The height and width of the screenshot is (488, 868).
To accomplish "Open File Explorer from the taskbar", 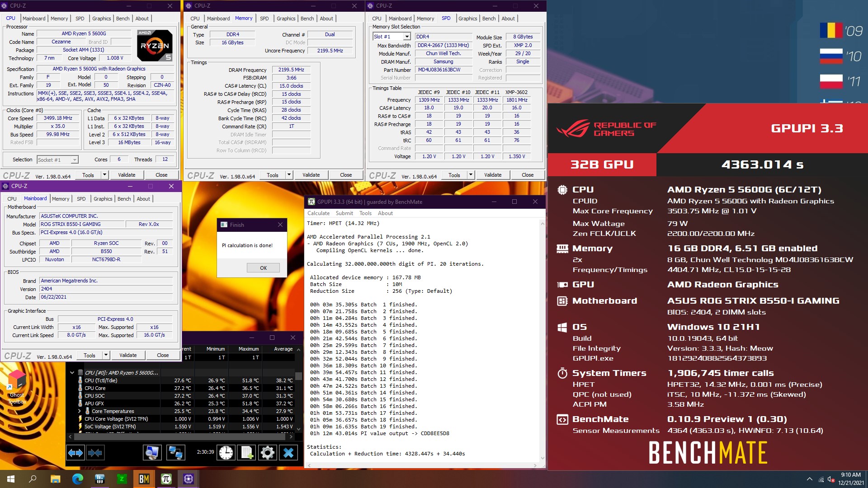I will point(55,479).
